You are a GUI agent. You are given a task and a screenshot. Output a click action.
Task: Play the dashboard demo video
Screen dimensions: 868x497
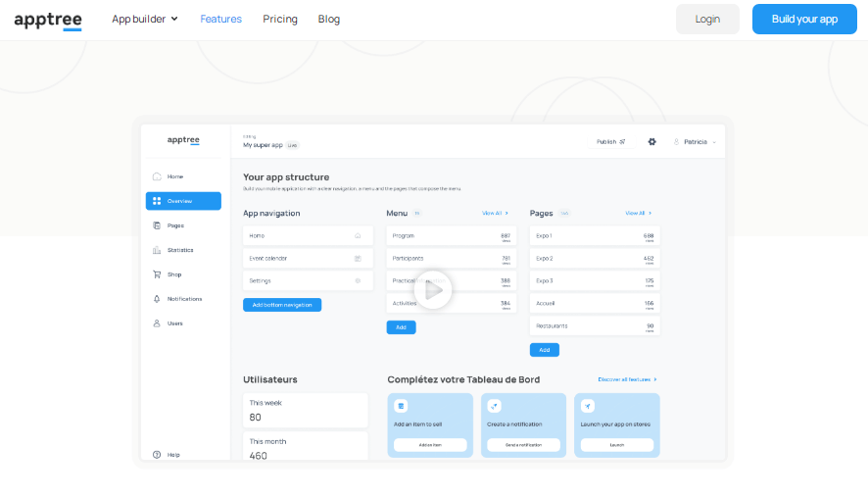pos(433,290)
